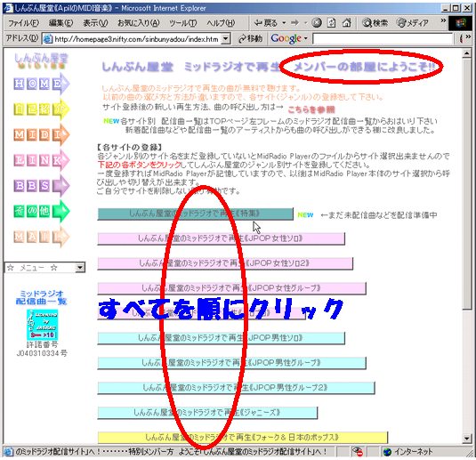Click the HOME navigation arrow
Image resolution: width=476 pixels, height=460 pixels.
(41, 84)
